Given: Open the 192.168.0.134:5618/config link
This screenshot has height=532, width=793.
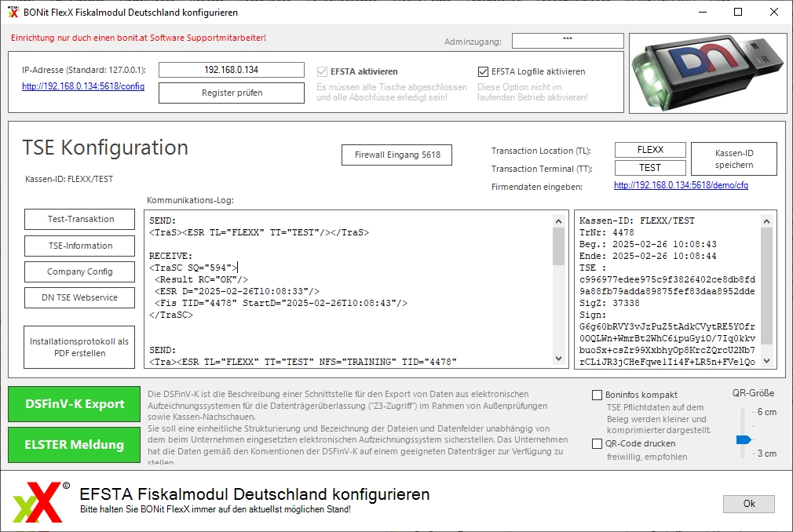Looking at the screenshot, I should [83, 86].
